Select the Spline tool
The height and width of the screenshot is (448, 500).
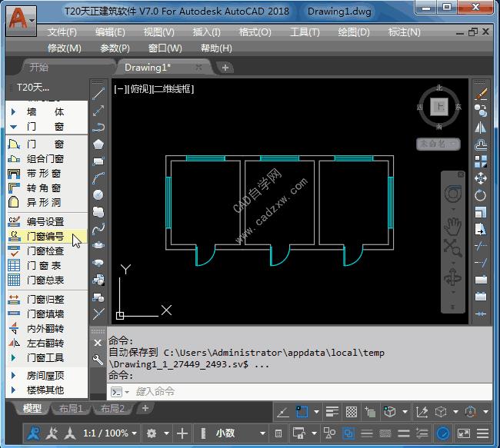click(x=98, y=228)
